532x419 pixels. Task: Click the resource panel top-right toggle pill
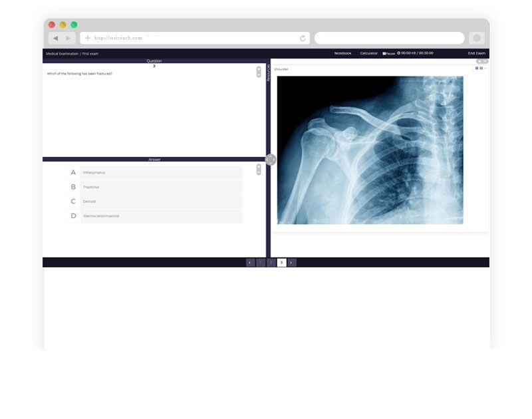click(x=482, y=61)
